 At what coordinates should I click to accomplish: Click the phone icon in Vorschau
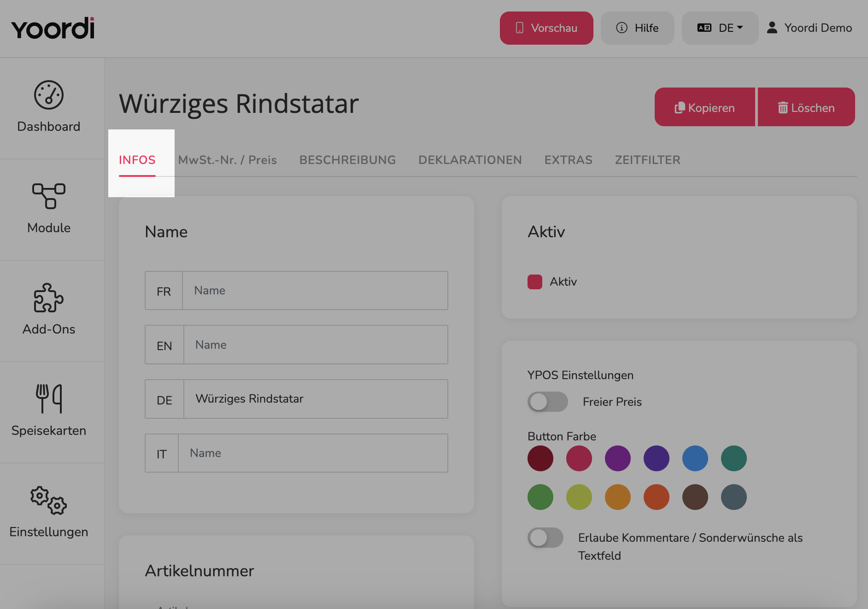tap(520, 28)
